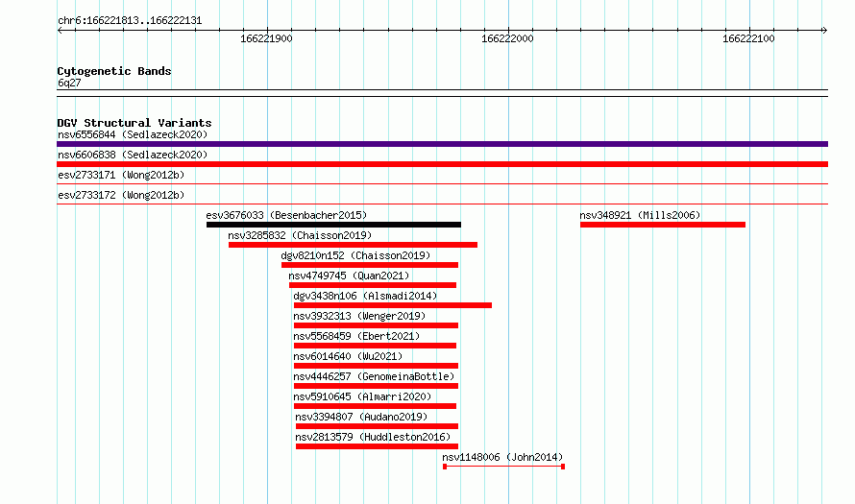Open dgv8210n152 (Chaisson2019) label
The height and width of the screenshot is (504, 855).
tap(355, 255)
